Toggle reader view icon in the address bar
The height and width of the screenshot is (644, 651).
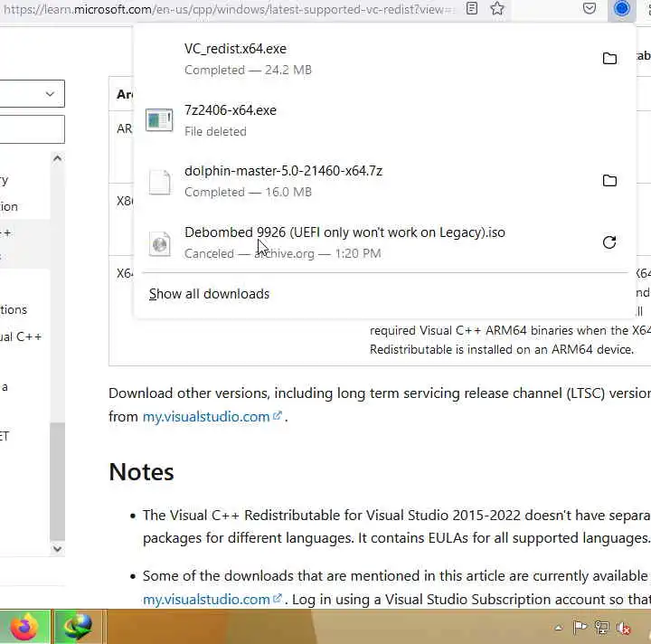pos(472,8)
